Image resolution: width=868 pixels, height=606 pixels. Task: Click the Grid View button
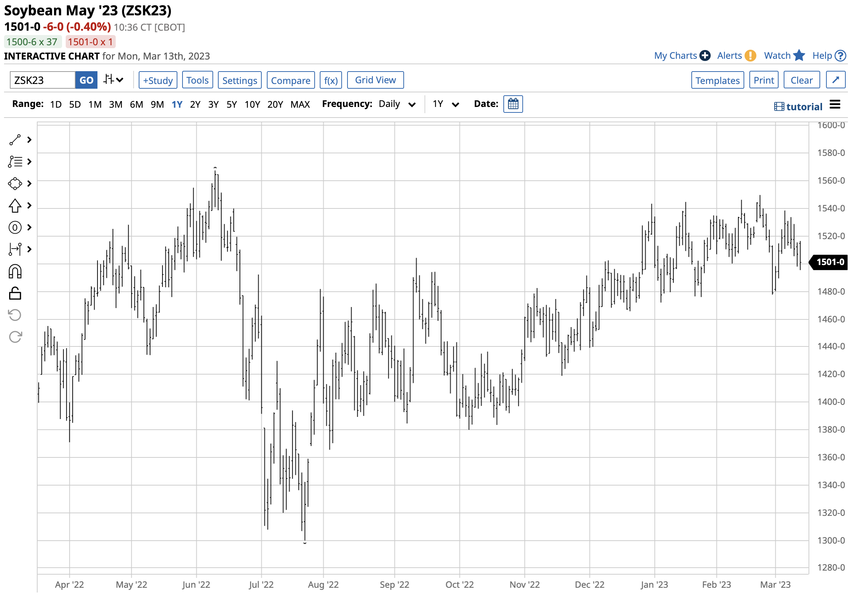(x=375, y=80)
